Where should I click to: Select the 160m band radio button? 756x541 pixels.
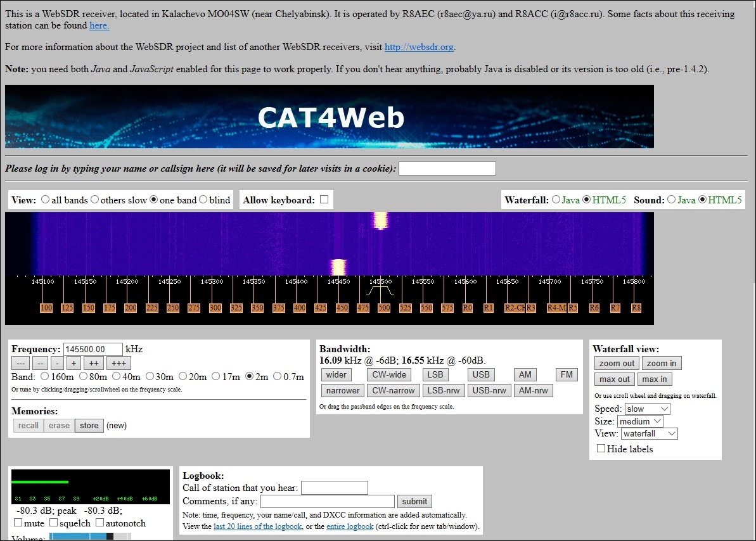tap(44, 376)
